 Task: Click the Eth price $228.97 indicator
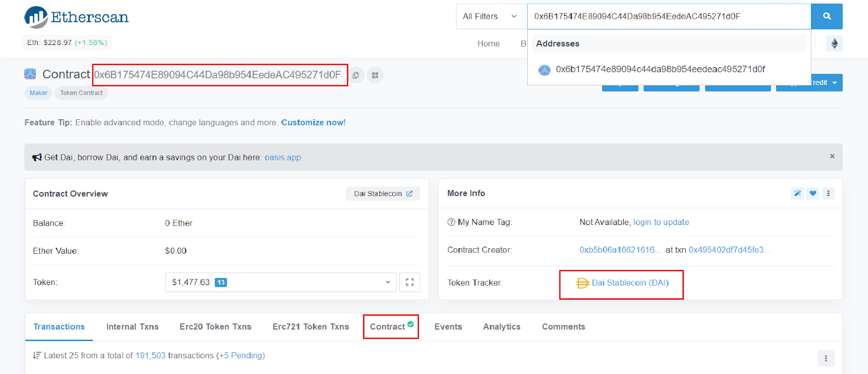click(x=67, y=42)
